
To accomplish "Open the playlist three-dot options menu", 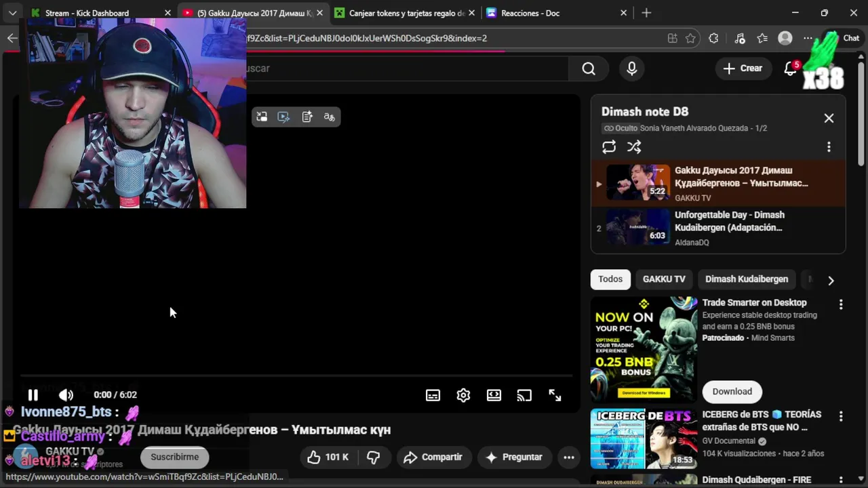I will [829, 147].
